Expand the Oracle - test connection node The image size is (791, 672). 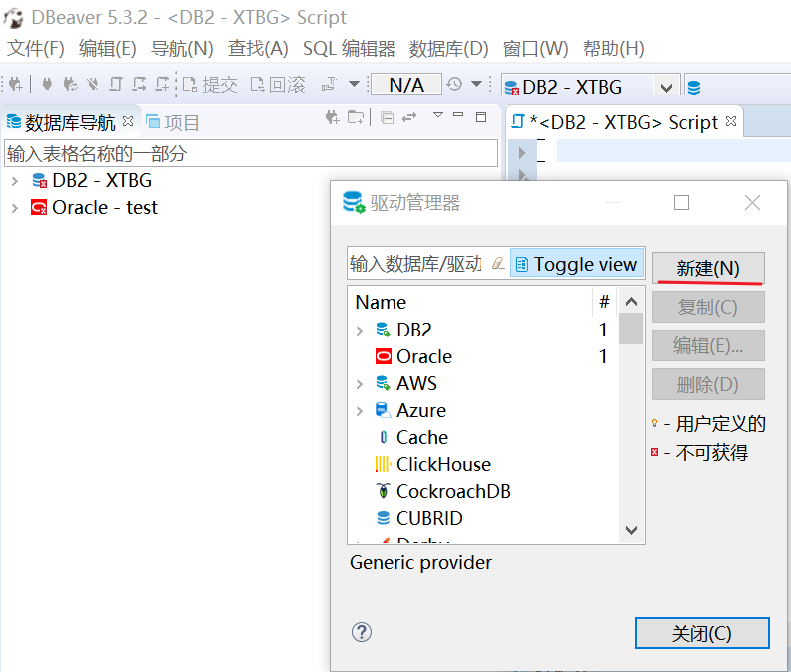click(15, 208)
